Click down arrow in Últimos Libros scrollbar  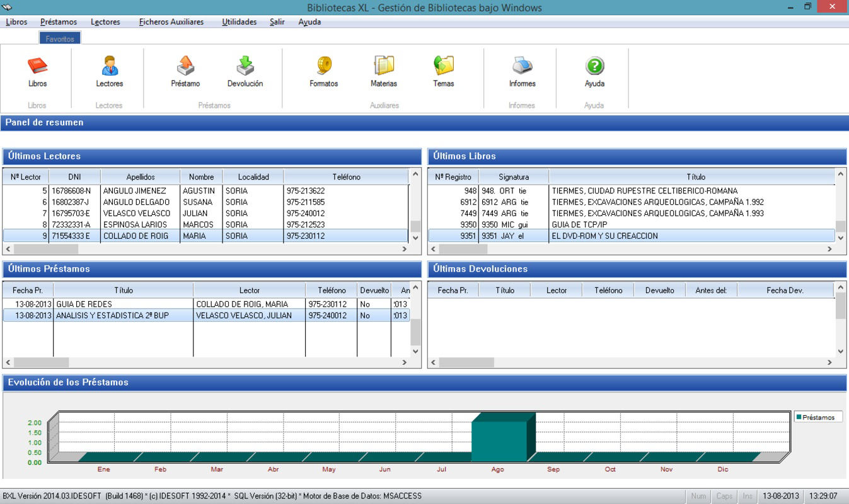[840, 238]
